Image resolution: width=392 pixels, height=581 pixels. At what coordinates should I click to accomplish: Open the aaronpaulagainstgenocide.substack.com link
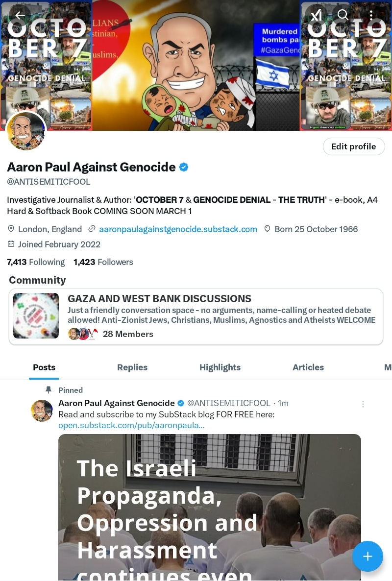[178, 229]
